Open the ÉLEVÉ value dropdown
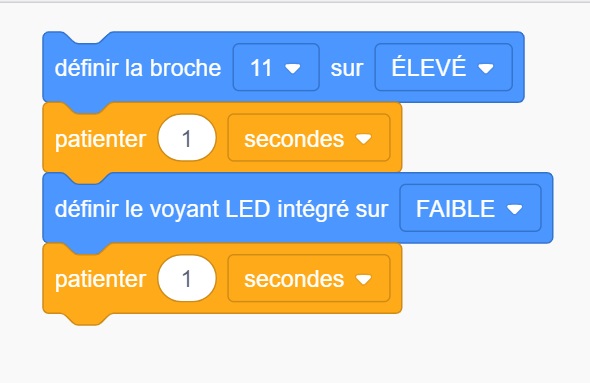The width and height of the screenshot is (590, 383). pyautogui.click(x=444, y=67)
